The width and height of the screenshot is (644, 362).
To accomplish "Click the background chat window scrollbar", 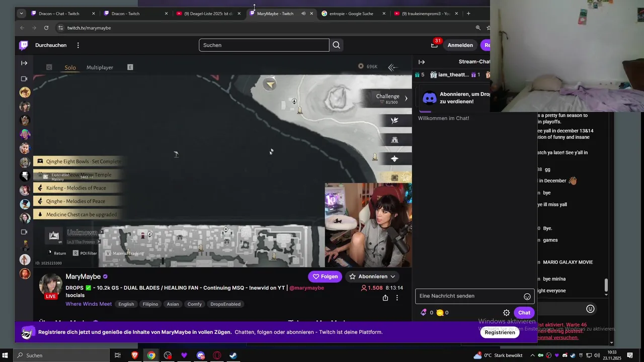I will coord(606,285).
